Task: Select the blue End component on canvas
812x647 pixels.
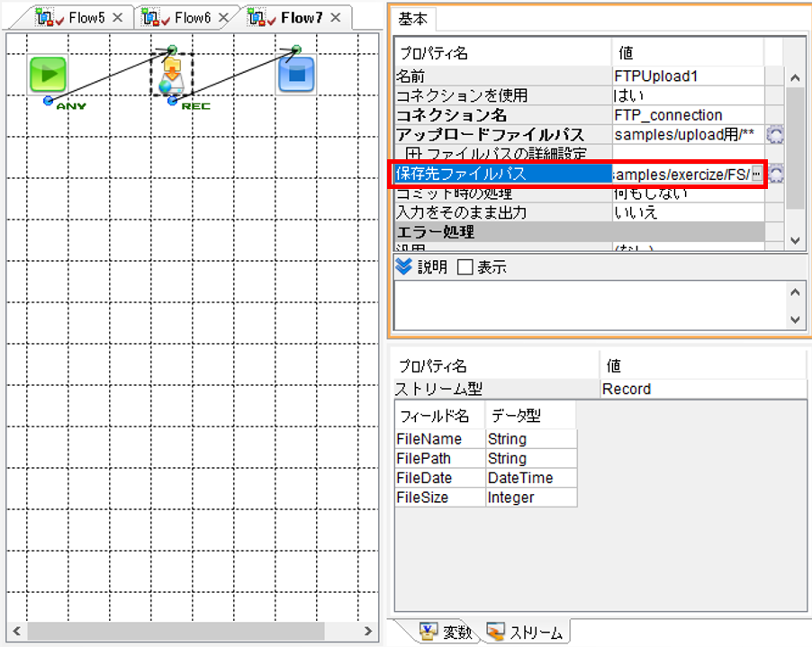Action: click(x=296, y=75)
